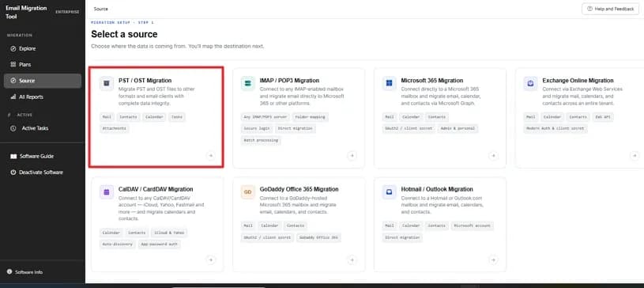644x288 pixels.
Task: Select Microsoft 365 Migration title
Action: coord(432,81)
